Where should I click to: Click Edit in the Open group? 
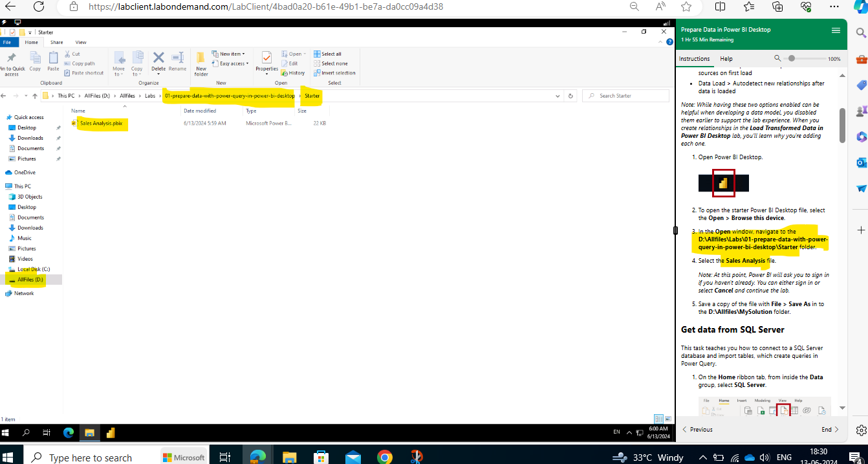click(290, 63)
